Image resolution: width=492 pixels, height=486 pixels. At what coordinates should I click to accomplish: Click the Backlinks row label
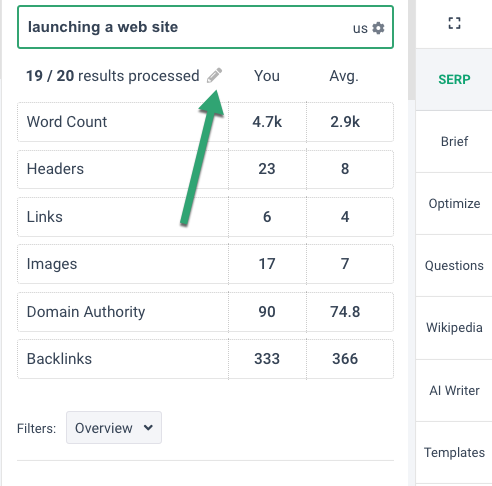(x=59, y=359)
